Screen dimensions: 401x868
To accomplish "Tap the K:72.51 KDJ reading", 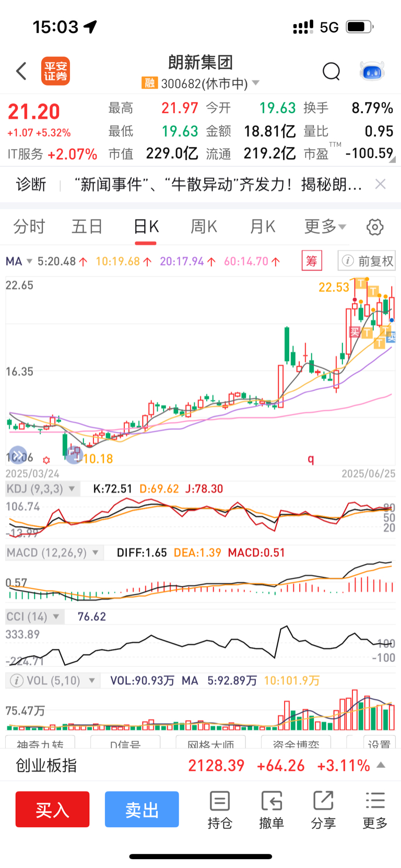I will point(112,489).
